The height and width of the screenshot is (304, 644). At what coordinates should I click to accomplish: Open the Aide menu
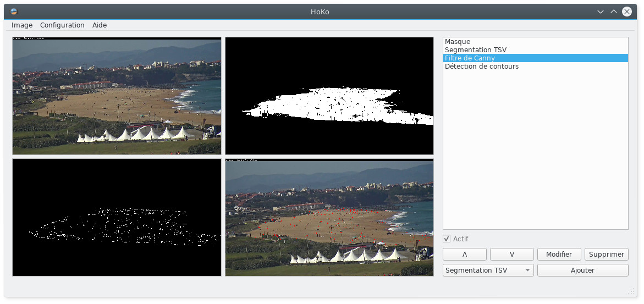[100, 25]
